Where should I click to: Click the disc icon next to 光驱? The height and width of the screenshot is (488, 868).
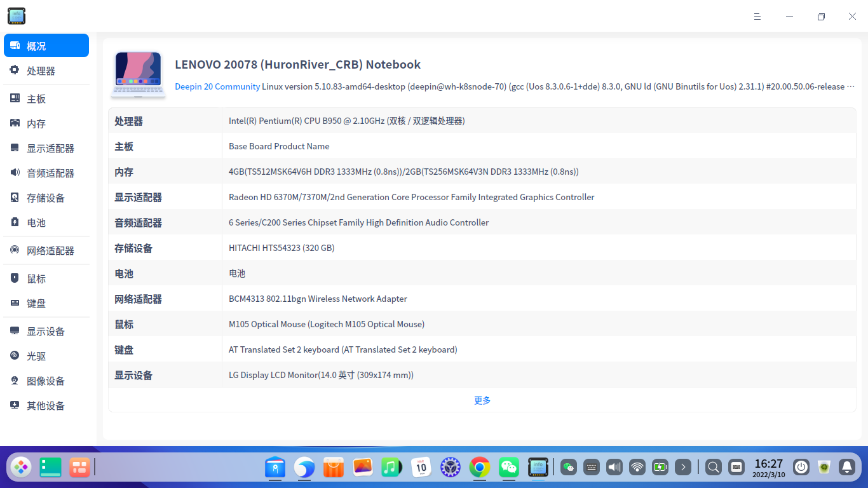point(15,356)
